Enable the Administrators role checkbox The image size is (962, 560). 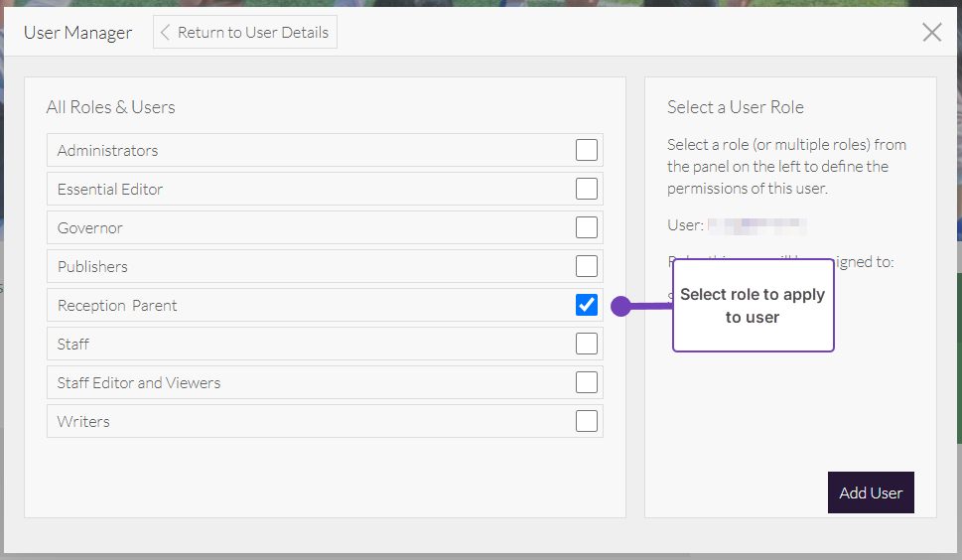point(587,150)
